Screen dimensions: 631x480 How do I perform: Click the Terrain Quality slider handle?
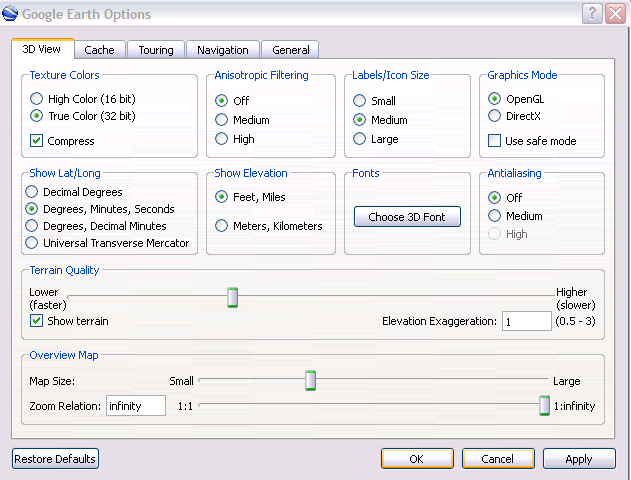[x=232, y=297]
